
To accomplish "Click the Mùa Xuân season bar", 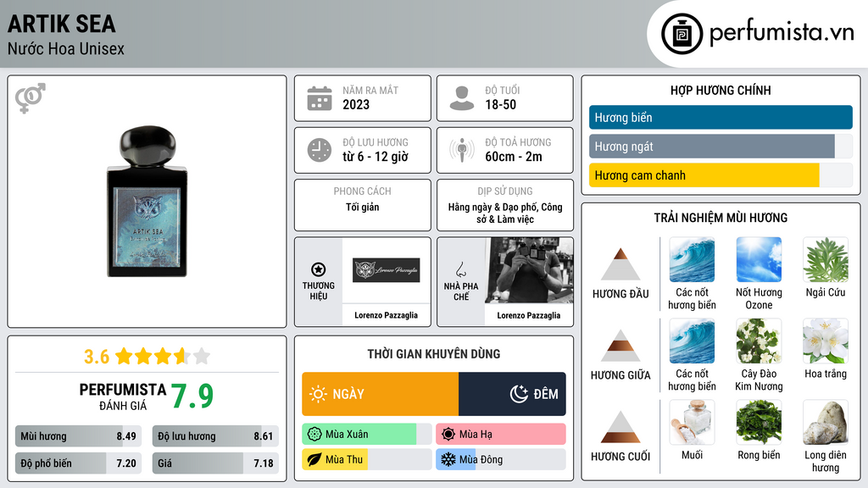I will 367,435.
